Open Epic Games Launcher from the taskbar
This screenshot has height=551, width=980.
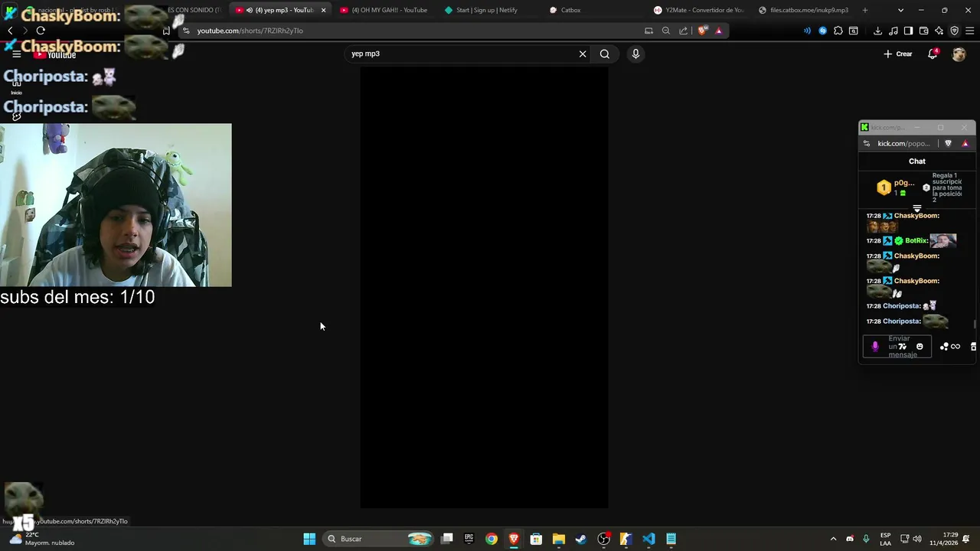tap(469, 539)
